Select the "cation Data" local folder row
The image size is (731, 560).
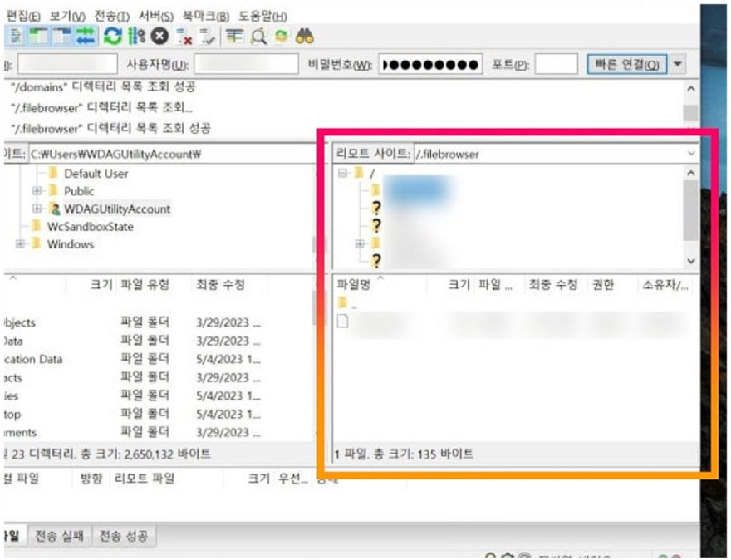[159, 359]
